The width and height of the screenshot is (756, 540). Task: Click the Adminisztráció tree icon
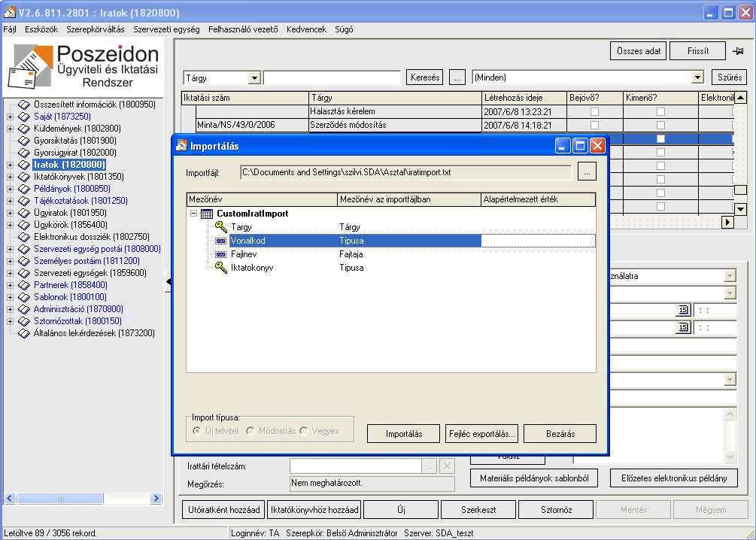click(24, 309)
